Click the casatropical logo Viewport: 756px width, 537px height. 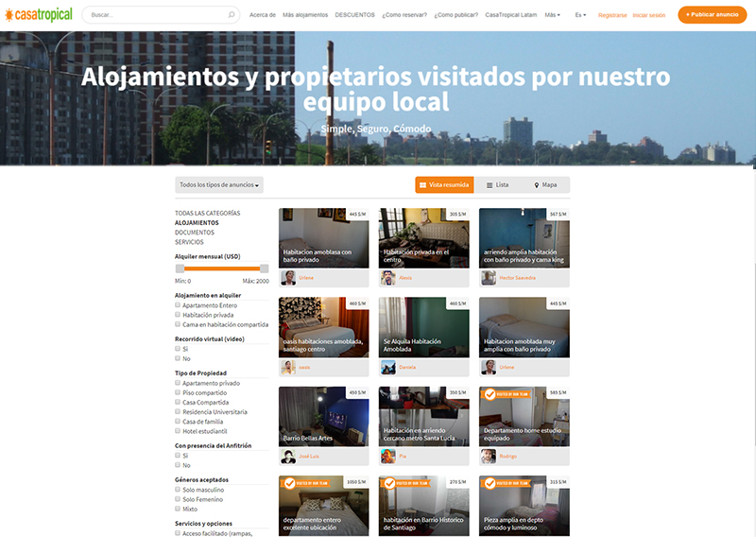(38, 15)
